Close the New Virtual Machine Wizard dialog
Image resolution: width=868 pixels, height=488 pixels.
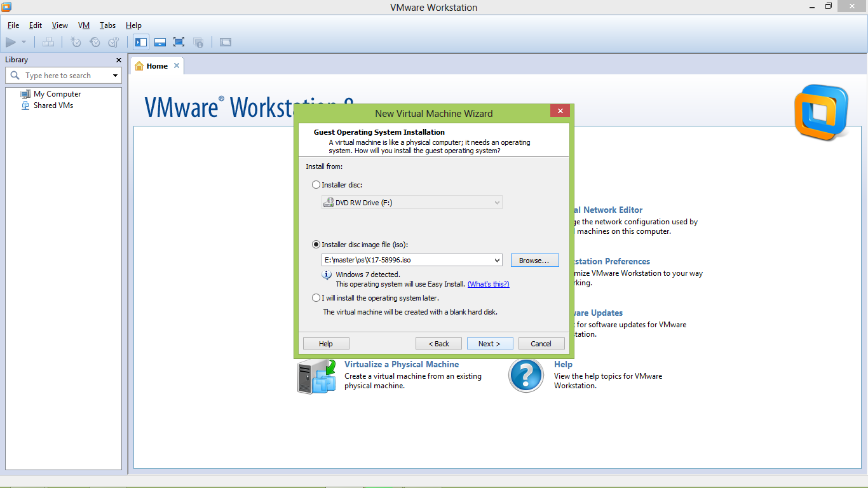click(x=560, y=111)
